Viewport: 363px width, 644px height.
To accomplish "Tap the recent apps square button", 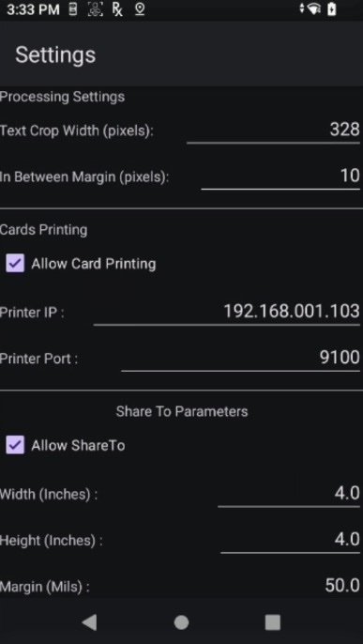I will point(273,622).
